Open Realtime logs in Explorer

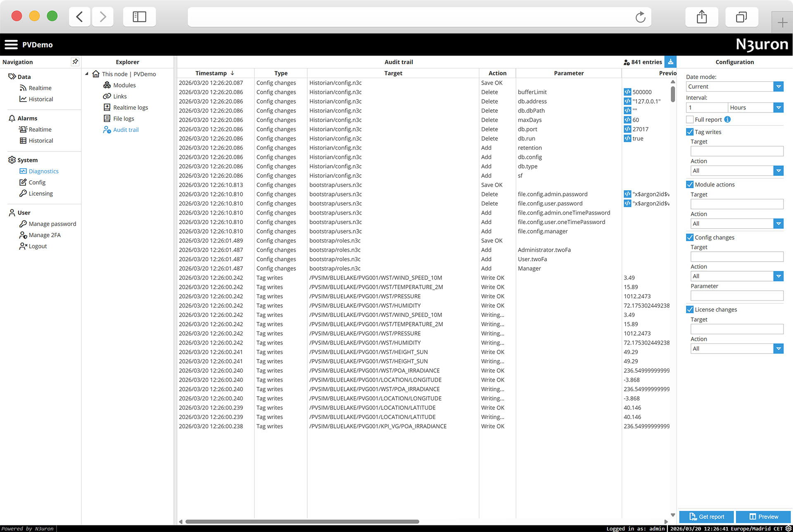click(131, 108)
